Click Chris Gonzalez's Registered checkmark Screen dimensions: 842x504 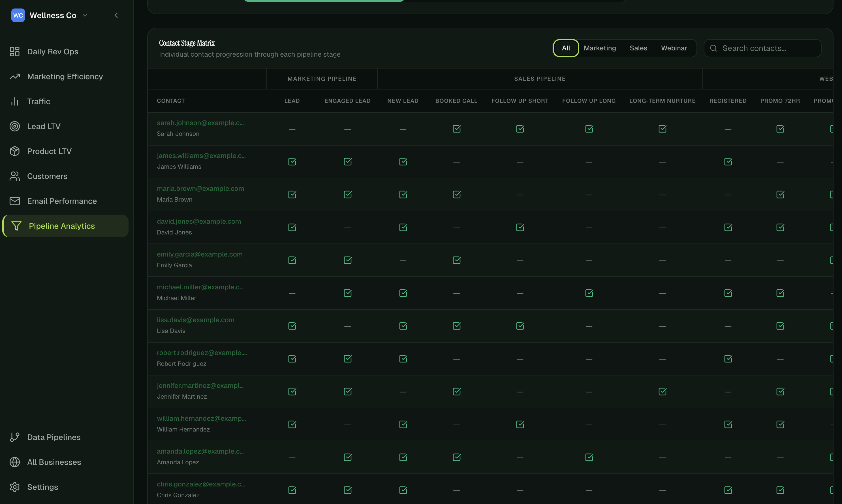click(x=728, y=490)
